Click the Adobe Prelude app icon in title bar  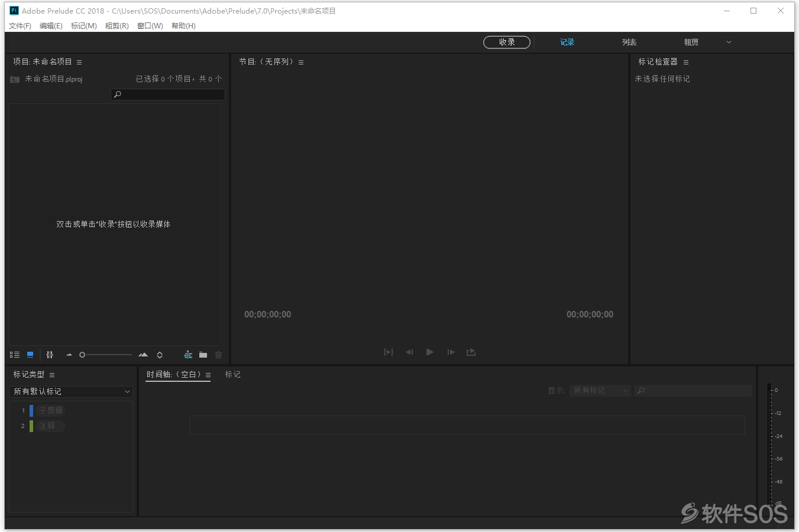coord(14,11)
